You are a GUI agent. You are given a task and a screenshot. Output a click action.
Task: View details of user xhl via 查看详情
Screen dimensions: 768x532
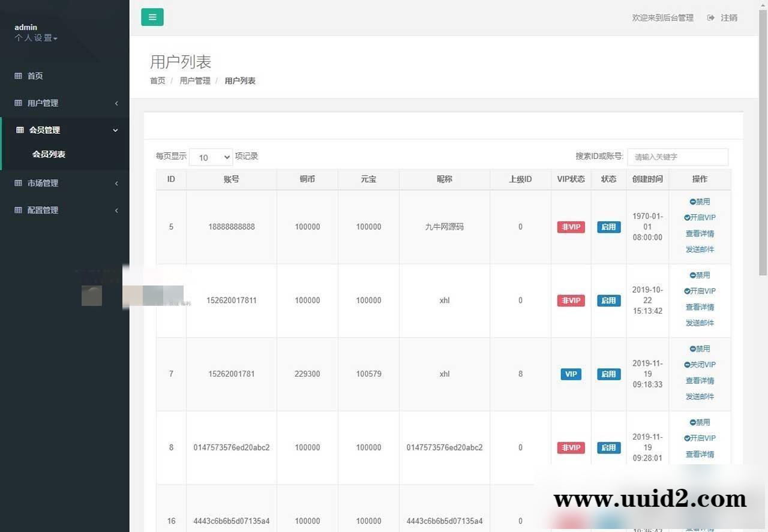[700, 306]
